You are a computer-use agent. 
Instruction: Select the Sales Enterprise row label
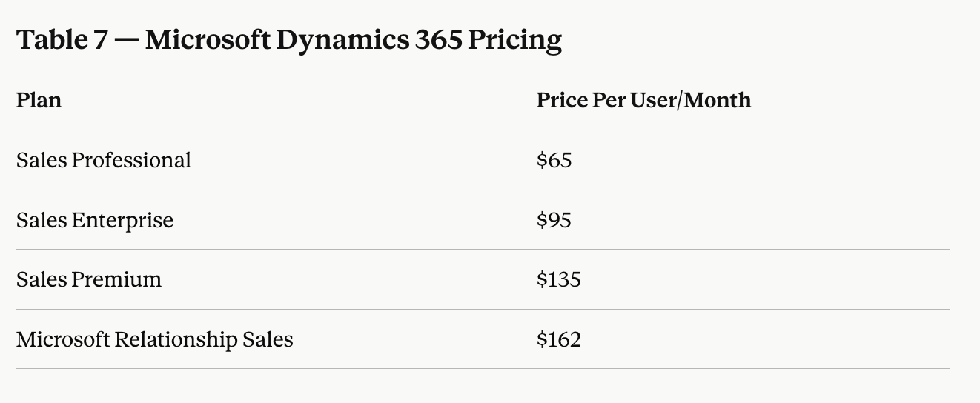click(x=95, y=220)
